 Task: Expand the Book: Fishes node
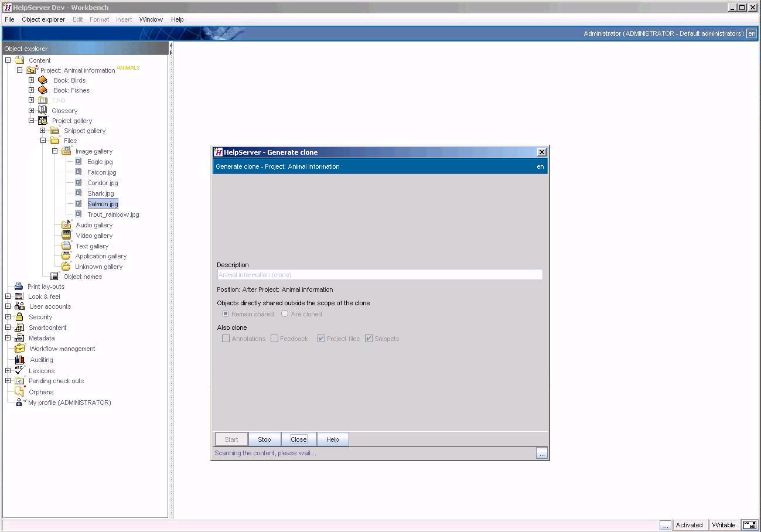tap(32, 90)
